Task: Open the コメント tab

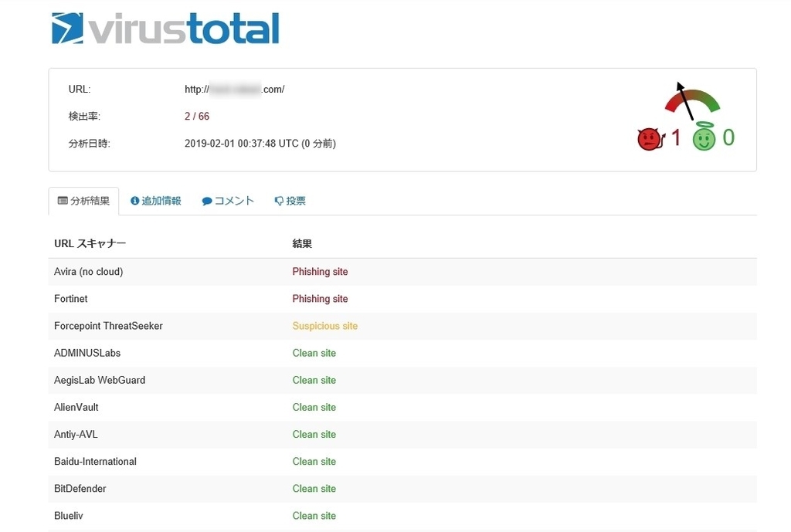Action: (228, 201)
